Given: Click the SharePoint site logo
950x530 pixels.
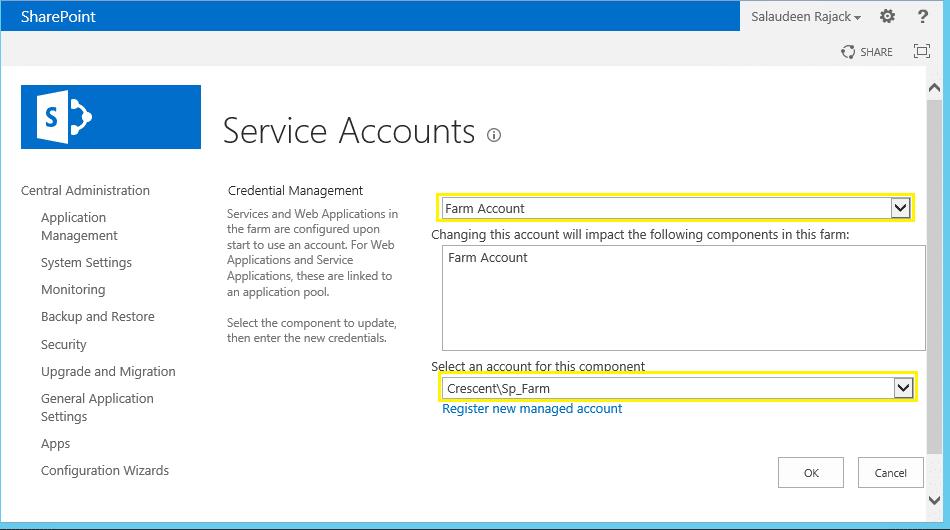Looking at the screenshot, I should point(111,117).
